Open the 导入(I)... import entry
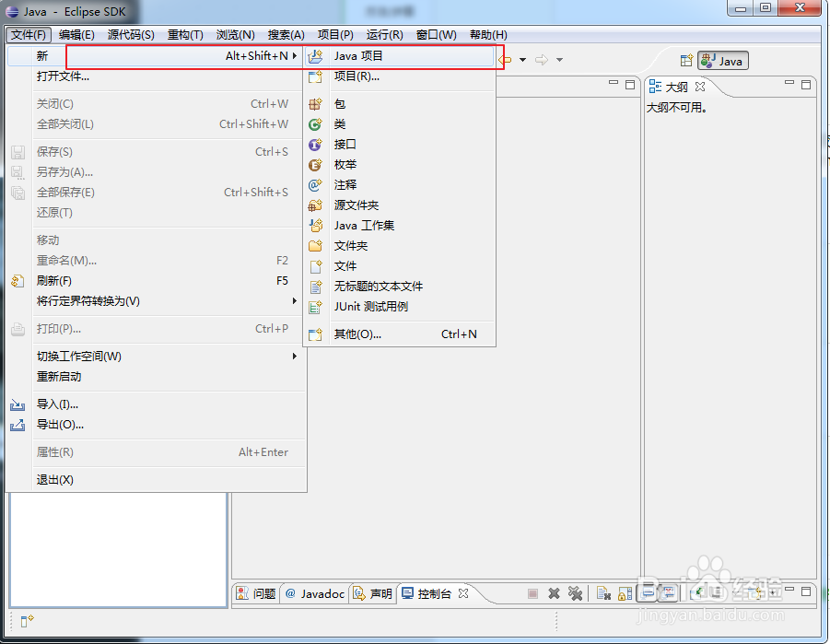The height and width of the screenshot is (644, 830). [157, 404]
